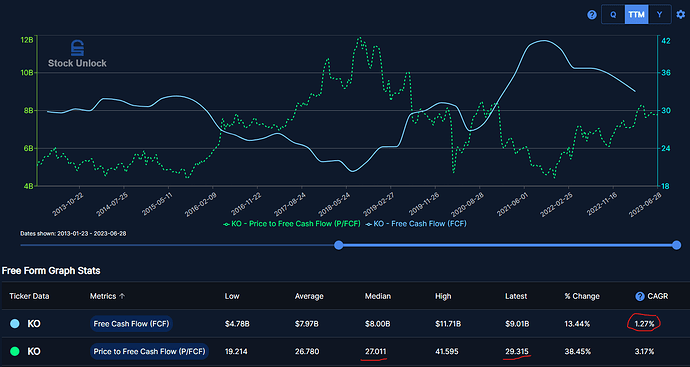Sort by the Metrics column header

[x=107, y=296]
